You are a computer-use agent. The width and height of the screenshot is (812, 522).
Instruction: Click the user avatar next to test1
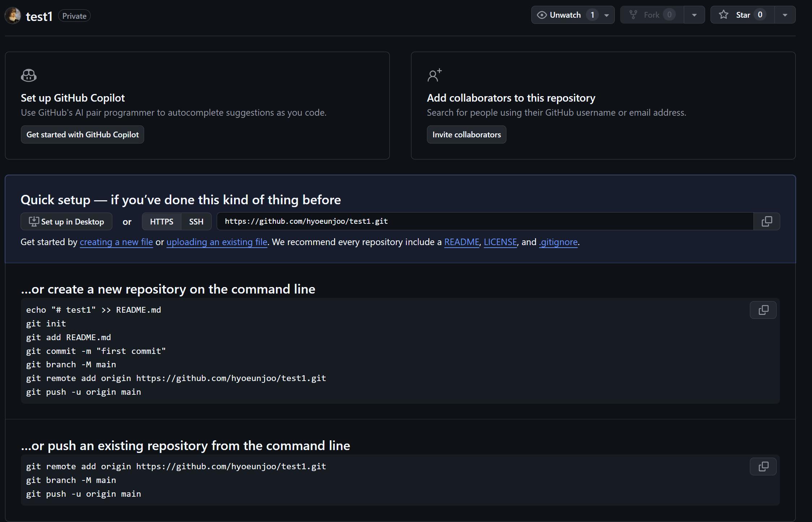13,16
